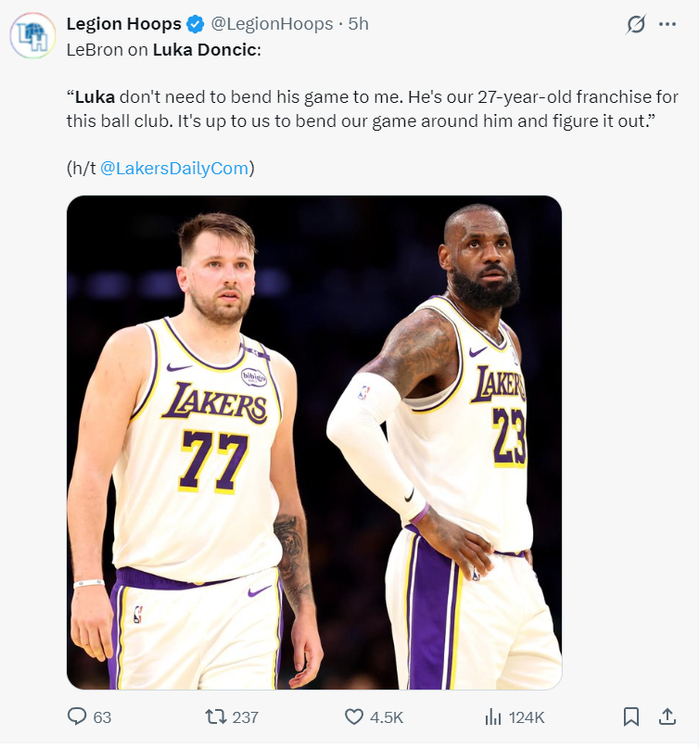Screen dimensions: 700x748
Task: Click the 5h post timestamp
Action: 358,24
